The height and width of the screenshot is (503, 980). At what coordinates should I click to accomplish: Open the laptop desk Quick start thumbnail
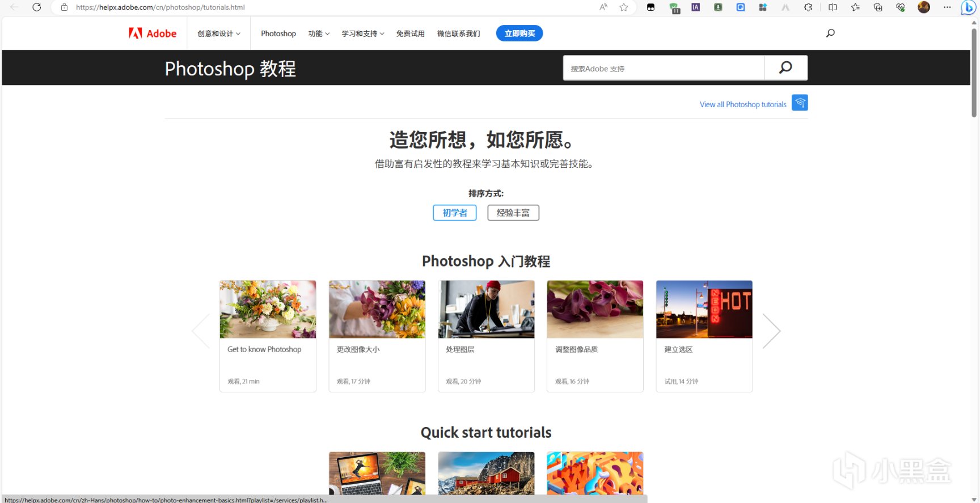click(377, 473)
